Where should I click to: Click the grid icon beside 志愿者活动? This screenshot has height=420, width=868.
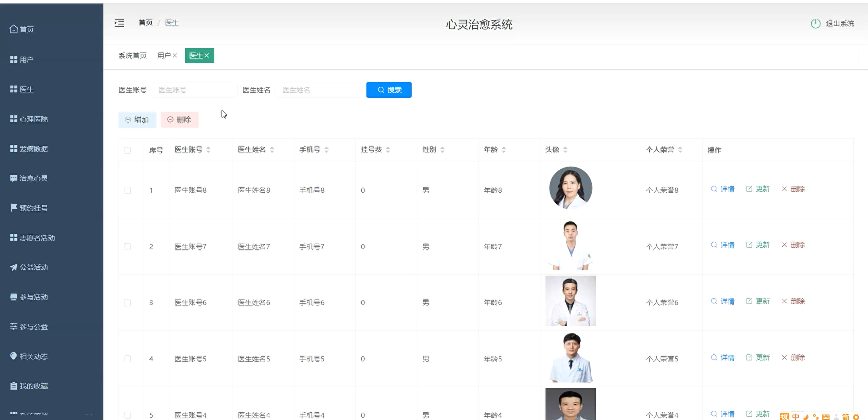click(x=13, y=238)
